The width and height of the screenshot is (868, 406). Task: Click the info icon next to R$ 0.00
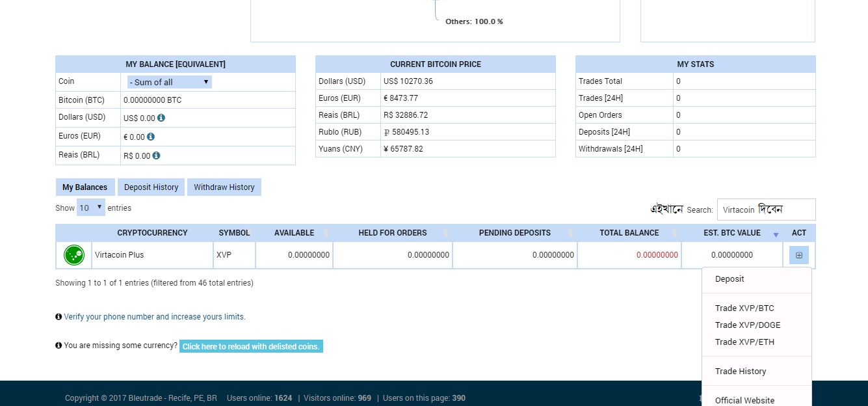(x=156, y=156)
